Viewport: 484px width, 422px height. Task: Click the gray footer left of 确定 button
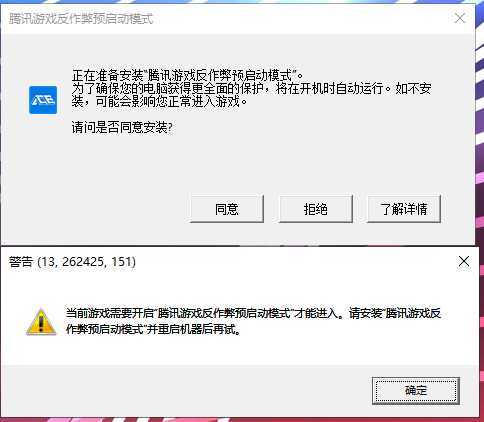point(187,390)
